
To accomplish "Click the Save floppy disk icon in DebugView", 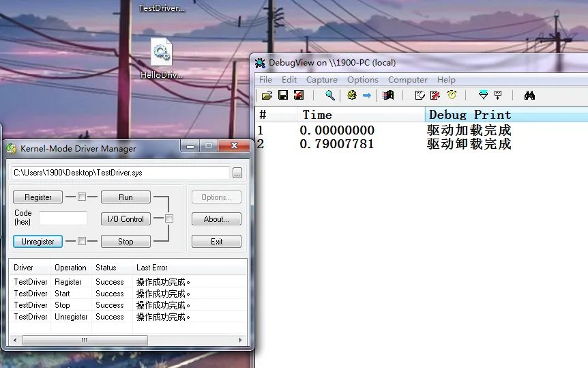I will click(283, 96).
